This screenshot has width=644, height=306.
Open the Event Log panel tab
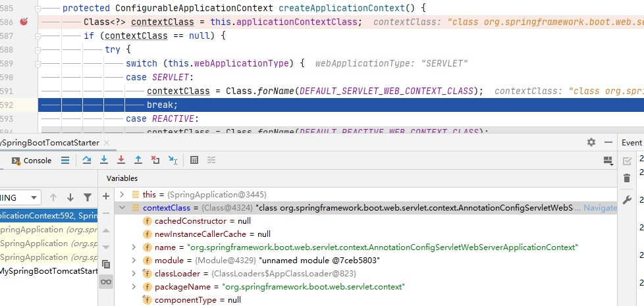[x=631, y=142]
